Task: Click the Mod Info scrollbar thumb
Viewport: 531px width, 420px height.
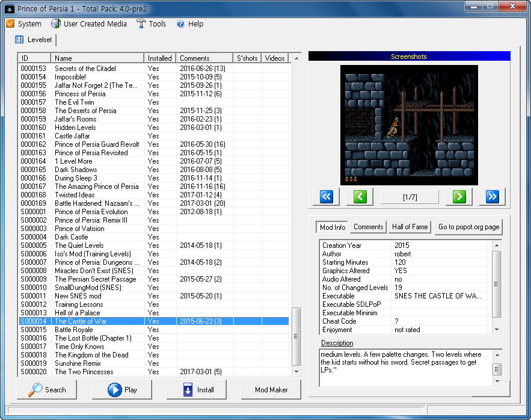Action: (497, 284)
